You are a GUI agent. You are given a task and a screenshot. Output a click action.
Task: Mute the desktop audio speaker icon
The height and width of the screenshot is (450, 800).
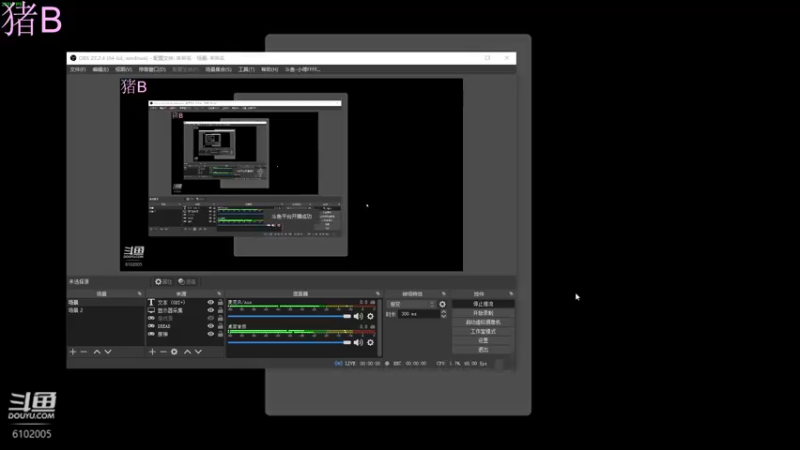[358, 342]
